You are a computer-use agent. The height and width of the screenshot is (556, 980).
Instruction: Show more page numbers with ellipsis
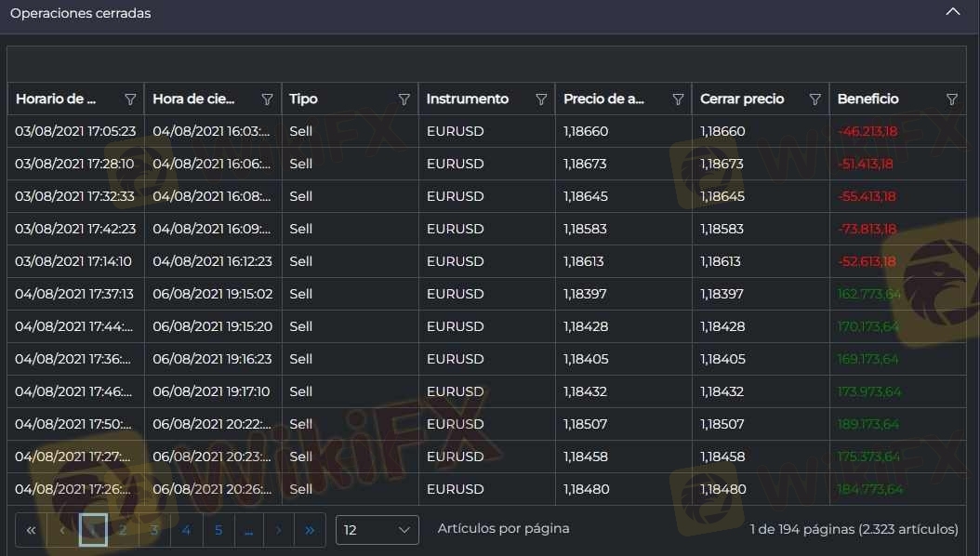click(248, 530)
